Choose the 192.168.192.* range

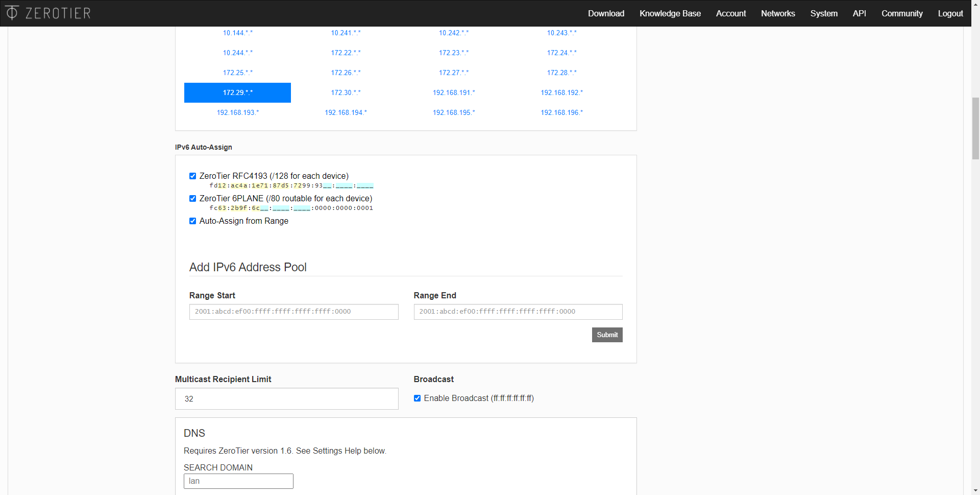tap(561, 92)
